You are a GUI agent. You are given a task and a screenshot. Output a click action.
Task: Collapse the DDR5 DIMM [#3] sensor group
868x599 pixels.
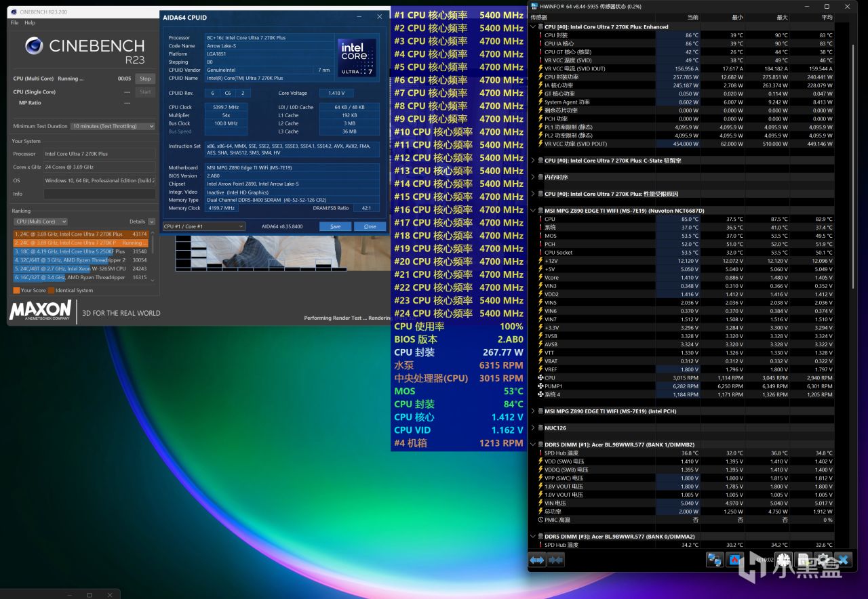pyautogui.click(x=532, y=537)
